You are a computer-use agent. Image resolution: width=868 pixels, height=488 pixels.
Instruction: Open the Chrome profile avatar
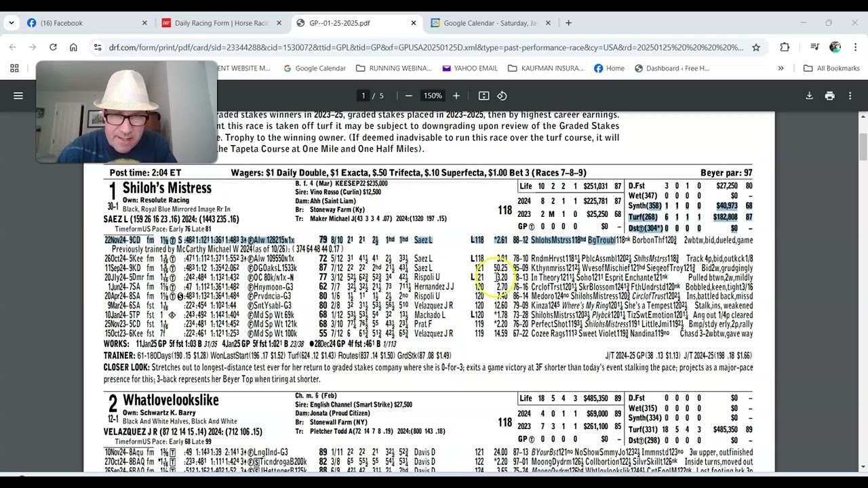(x=835, y=47)
